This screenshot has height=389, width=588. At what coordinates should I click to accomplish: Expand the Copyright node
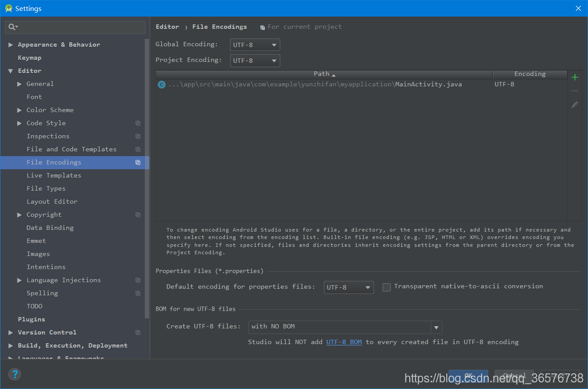19,215
